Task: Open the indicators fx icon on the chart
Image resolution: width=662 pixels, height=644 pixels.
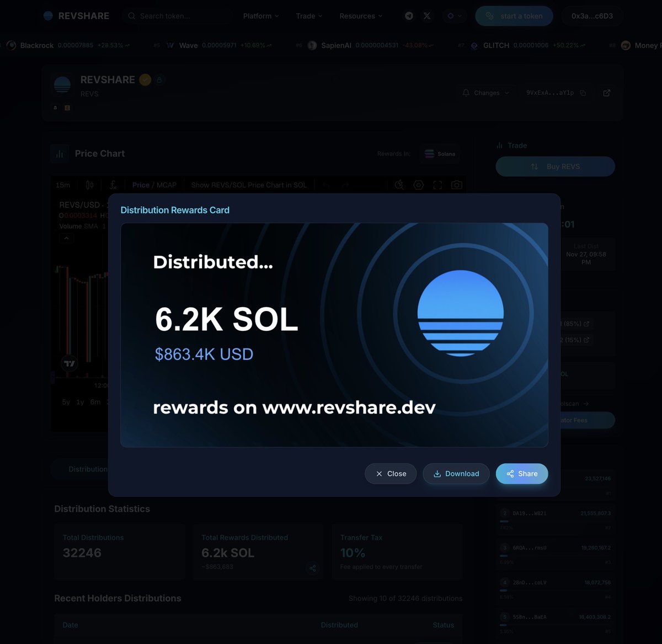Action: pyautogui.click(x=113, y=185)
